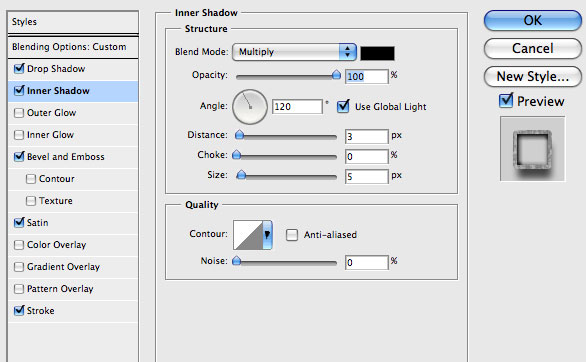Toggle the Stroke checkbox
The height and width of the screenshot is (362, 586).
click(19, 310)
